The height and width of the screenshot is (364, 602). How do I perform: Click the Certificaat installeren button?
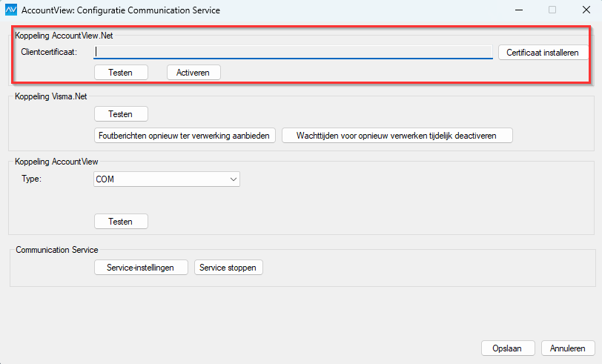point(543,53)
